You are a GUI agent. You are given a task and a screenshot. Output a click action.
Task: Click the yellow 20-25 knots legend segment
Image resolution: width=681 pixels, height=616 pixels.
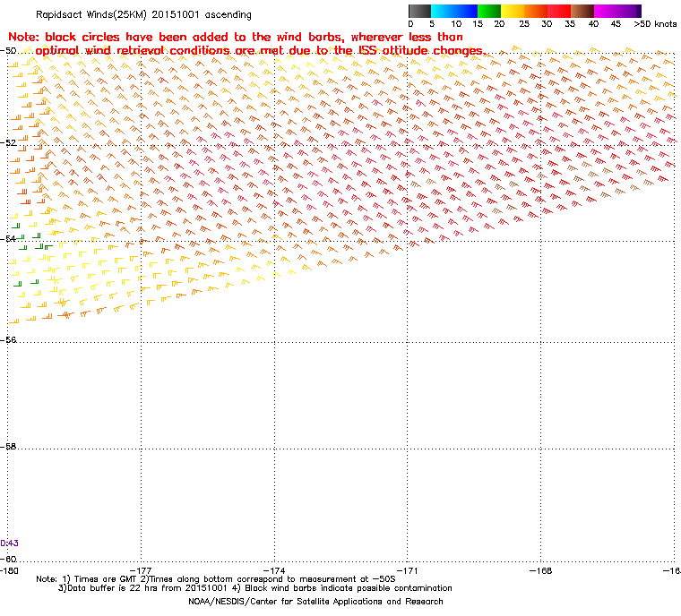tap(513, 11)
